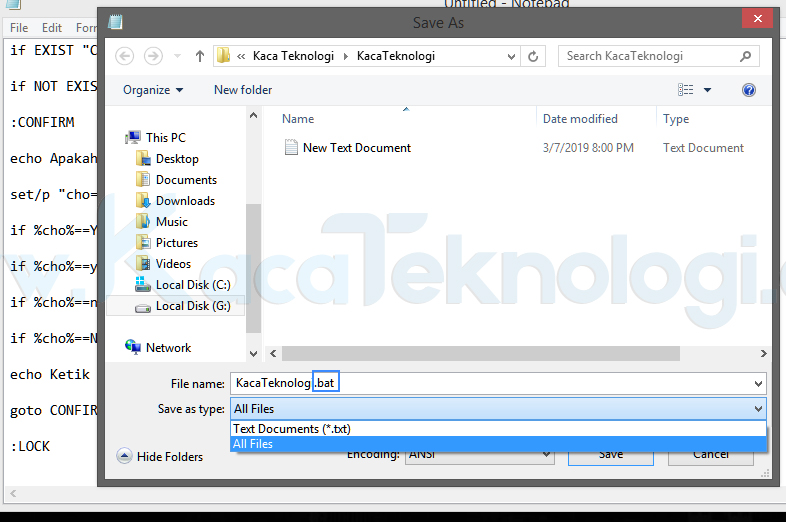
Task: Click the Downloads folder icon
Action: [x=143, y=201]
